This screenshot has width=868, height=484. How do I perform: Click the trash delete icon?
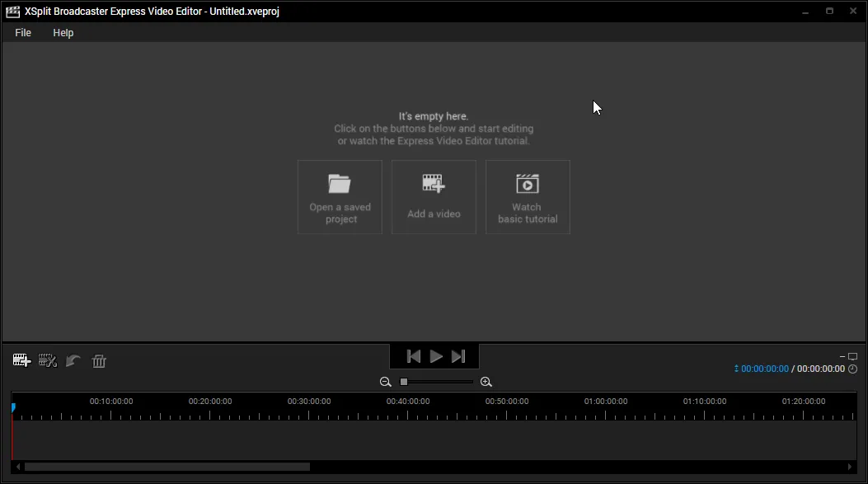click(99, 361)
